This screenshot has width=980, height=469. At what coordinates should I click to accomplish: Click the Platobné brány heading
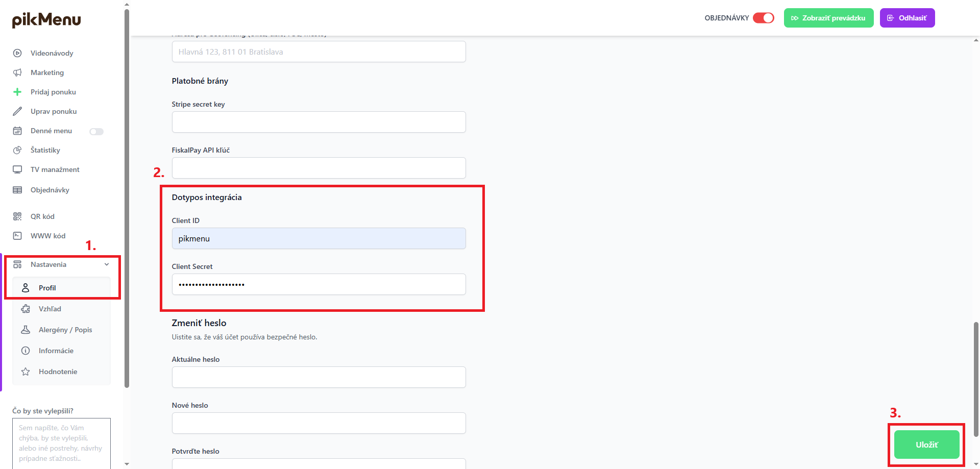coord(200,81)
